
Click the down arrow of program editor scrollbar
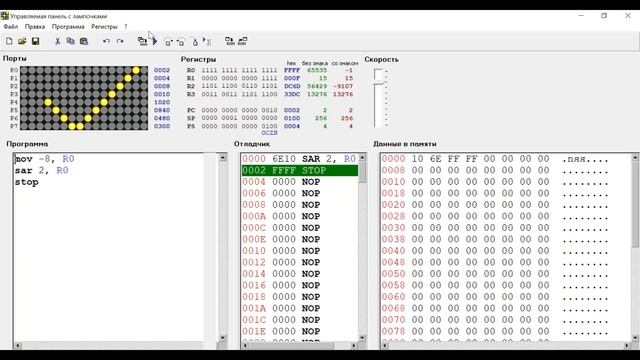223,338
